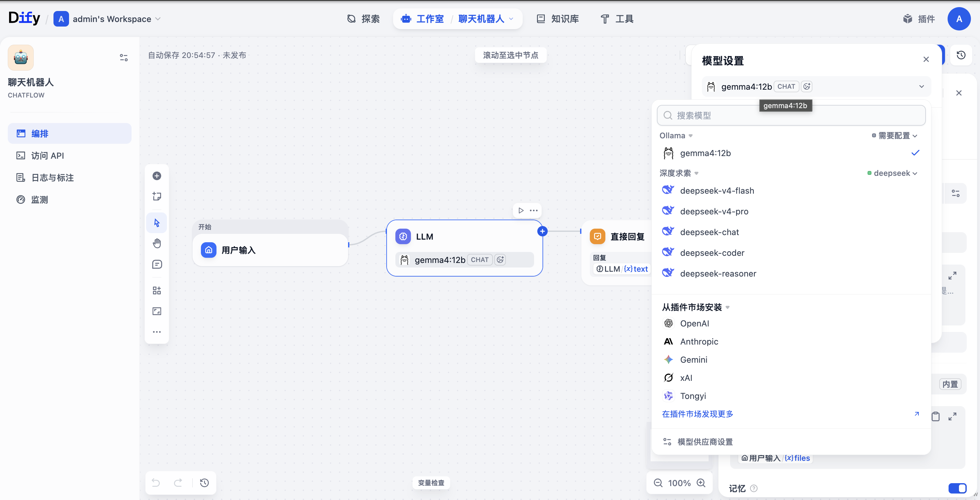The width and height of the screenshot is (980, 500).
Task: Zoom out the canvas
Action: click(x=658, y=483)
